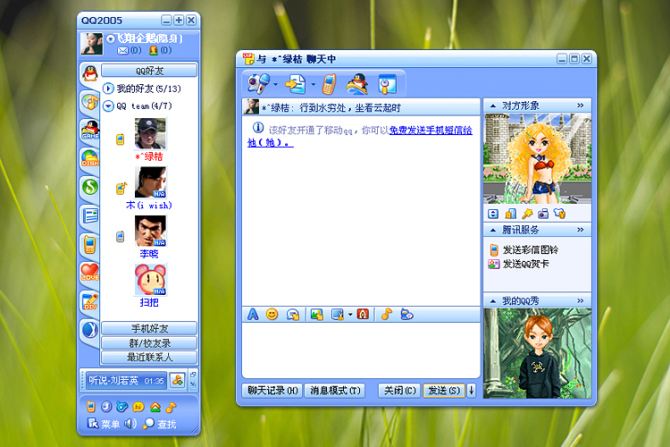Click the screen capture icon
Viewport: 670px width, 447px height.
(x=338, y=315)
